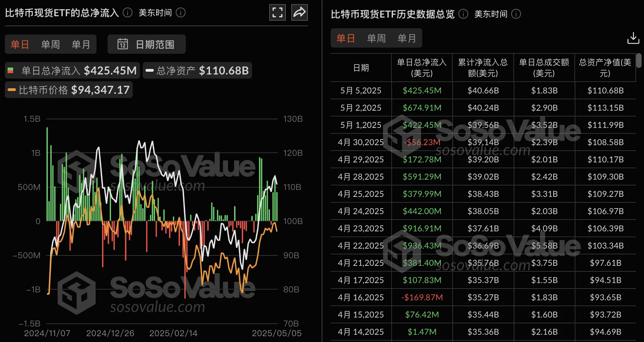Click the share icon above the chart
Screen dimensions: 644x342
click(x=299, y=12)
